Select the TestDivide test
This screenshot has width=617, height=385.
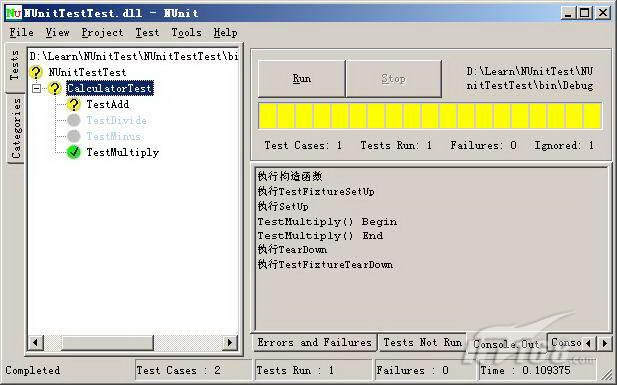pos(116,120)
